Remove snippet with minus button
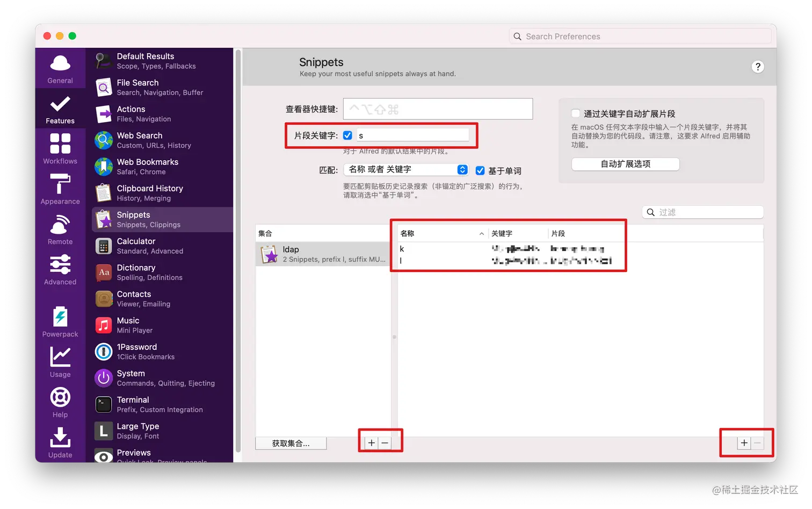 (757, 443)
